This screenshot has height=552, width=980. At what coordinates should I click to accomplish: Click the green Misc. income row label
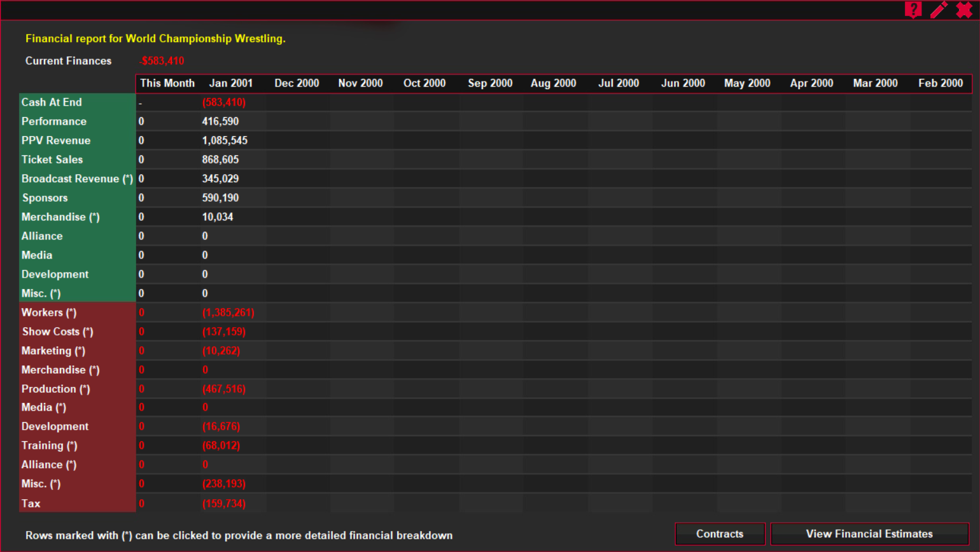pos(41,294)
